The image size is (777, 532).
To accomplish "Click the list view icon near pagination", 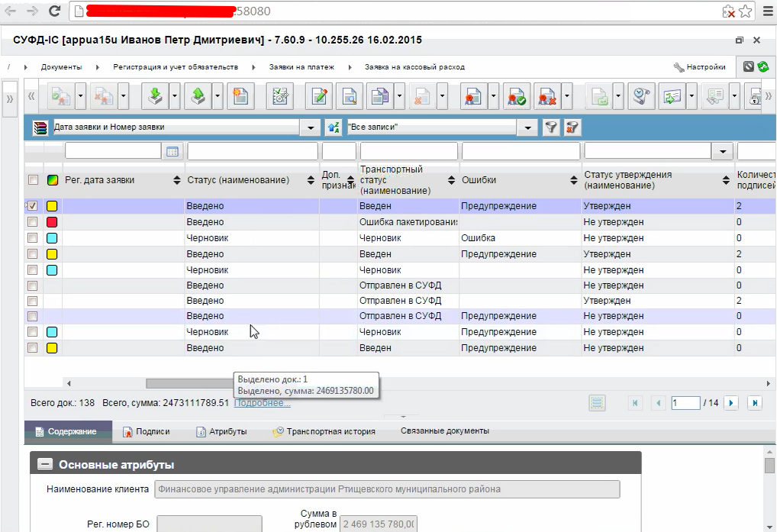I will coord(597,403).
